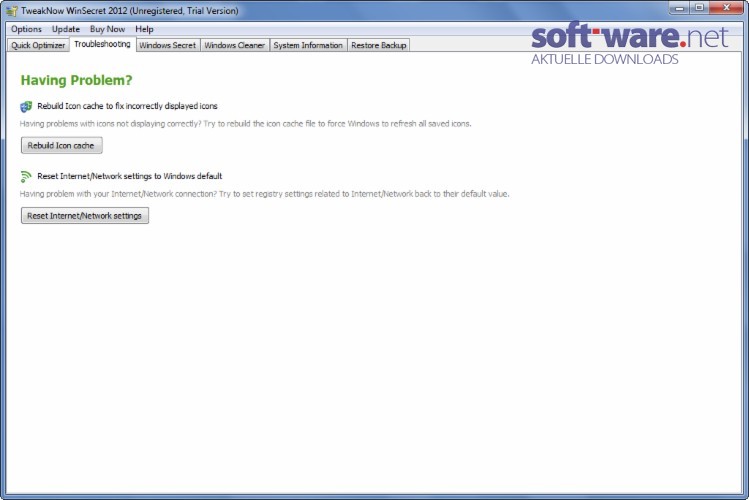
Task: Open the Update menu
Action: [66, 29]
